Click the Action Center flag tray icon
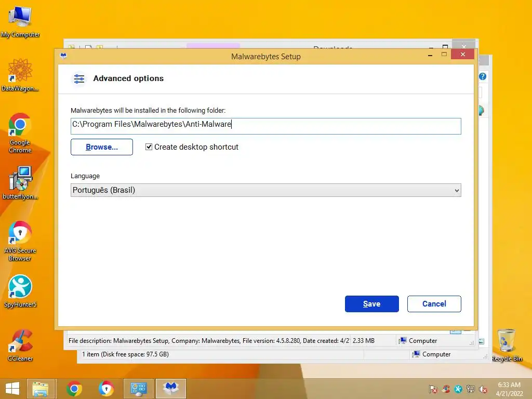Screen dimensions: 532x399 433,389
